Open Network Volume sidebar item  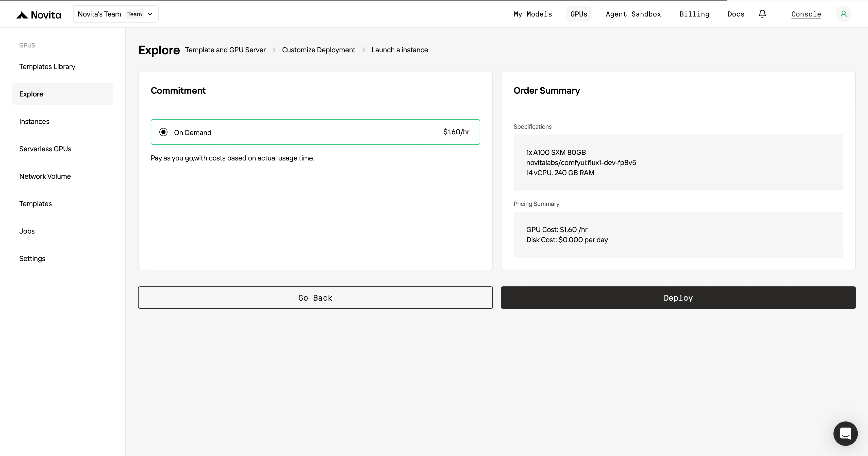(63, 176)
